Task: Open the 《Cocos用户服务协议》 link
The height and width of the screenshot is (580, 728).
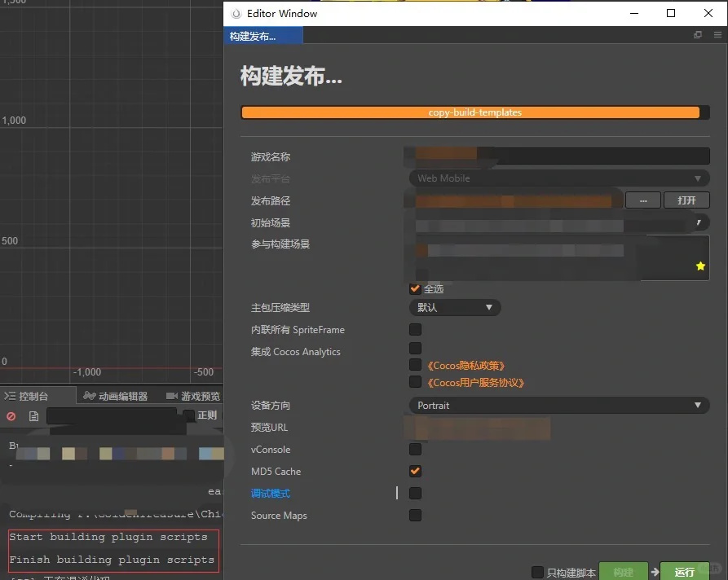Action: 475,383
